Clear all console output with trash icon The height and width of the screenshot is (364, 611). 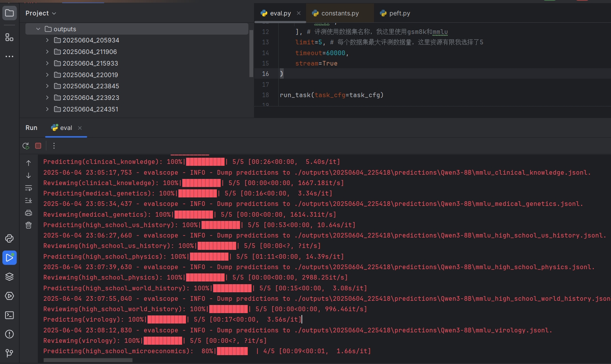[29, 225]
